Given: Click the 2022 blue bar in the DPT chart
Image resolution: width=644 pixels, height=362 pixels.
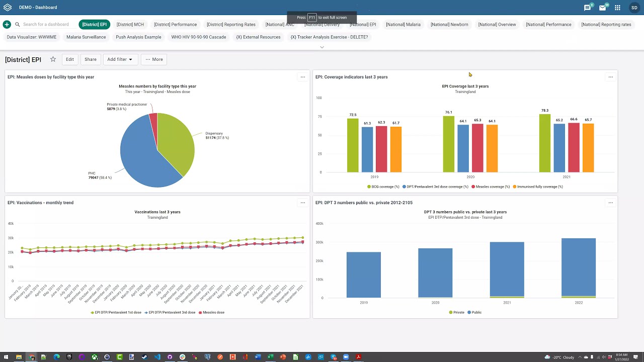Looking at the screenshot, I should coord(579,266).
